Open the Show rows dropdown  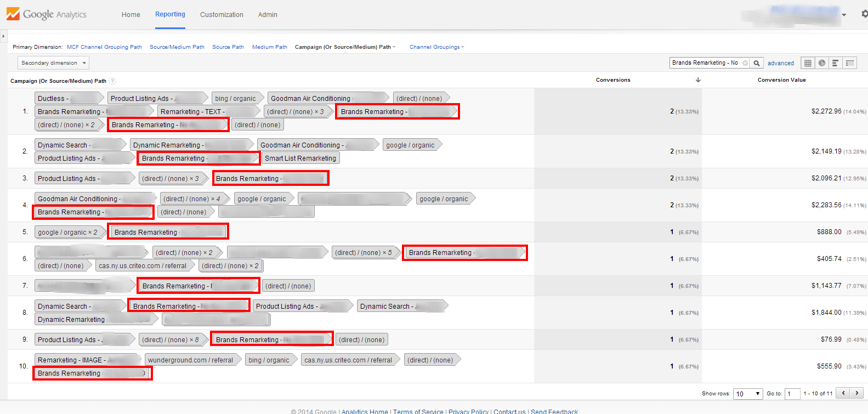tap(748, 394)
